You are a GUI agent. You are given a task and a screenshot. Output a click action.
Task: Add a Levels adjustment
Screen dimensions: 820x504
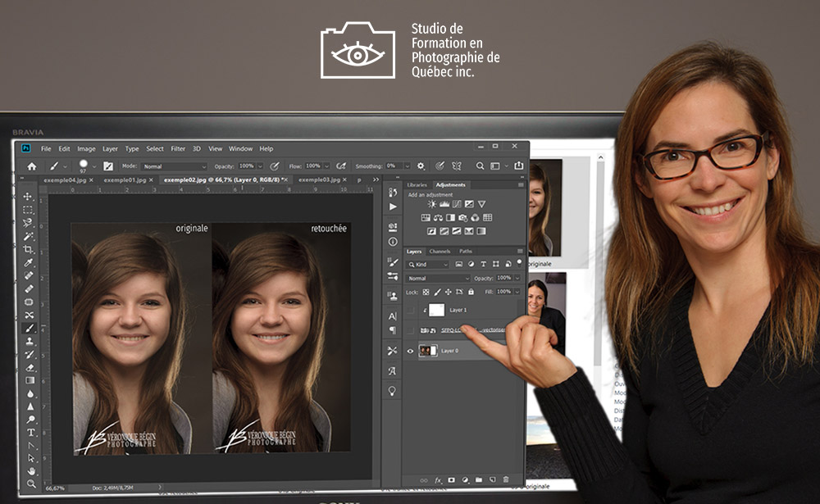click(444, 204)
